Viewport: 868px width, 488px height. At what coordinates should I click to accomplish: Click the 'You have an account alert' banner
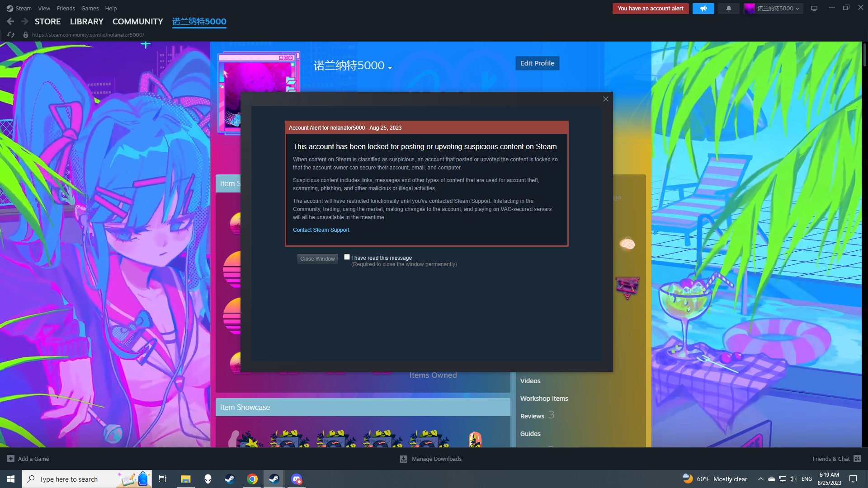coord(650,9)
